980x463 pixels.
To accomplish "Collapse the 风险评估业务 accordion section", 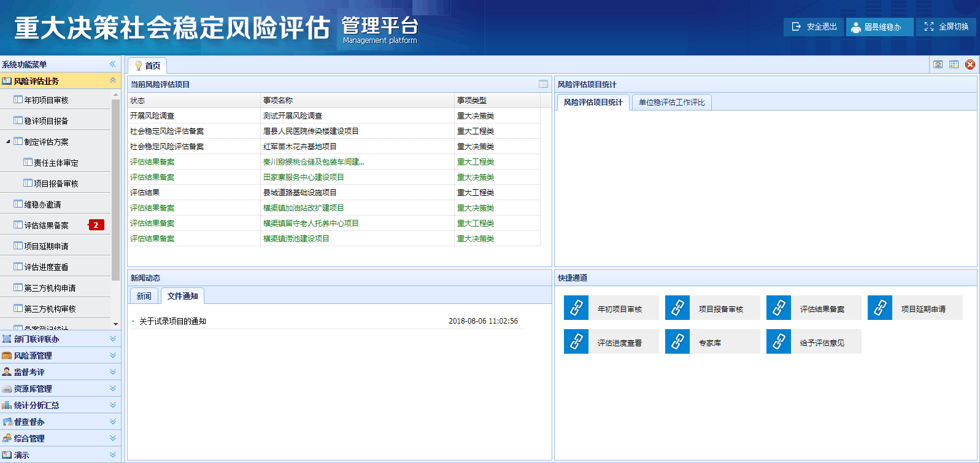I will pos(112,80).
